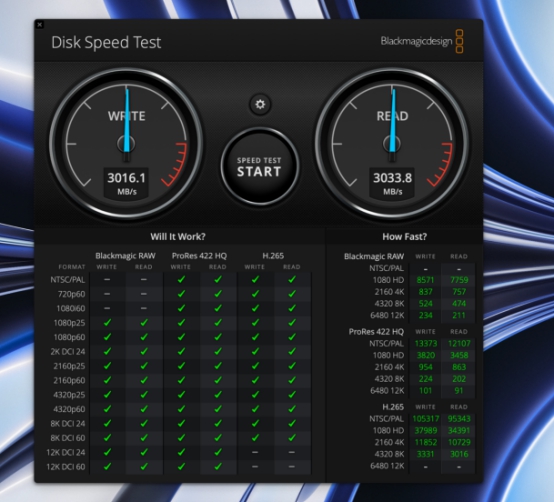Image resolution: width=554 pixels, height=502 pixels.
Task: Click the Disk Speed Test title
Action: (x=106, y=42)
